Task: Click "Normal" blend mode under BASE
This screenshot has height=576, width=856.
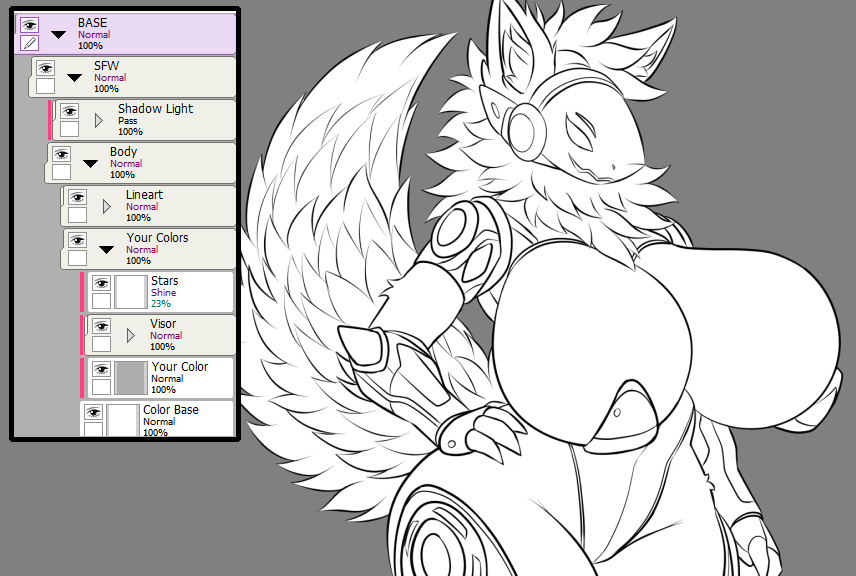Action: point(94,34)
